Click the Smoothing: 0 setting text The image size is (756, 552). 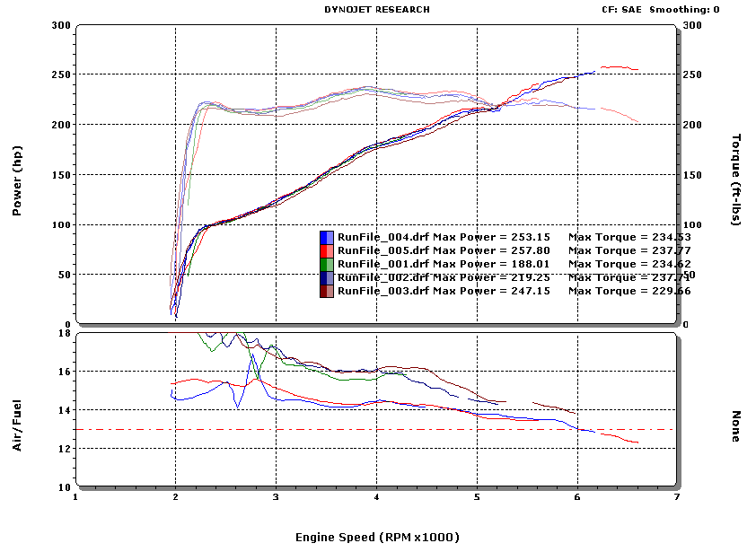click(684, 10)
